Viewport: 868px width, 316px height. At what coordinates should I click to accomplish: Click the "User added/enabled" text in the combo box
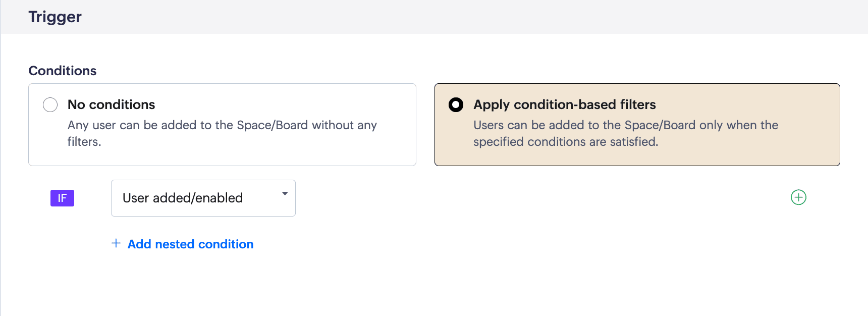tap(183, 198)
